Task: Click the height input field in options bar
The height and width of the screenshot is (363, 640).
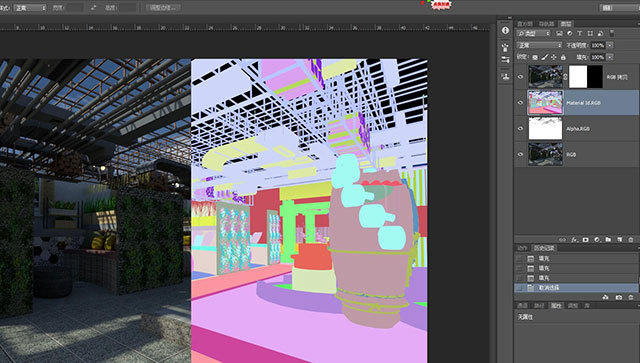Action: tap(128, 8)
